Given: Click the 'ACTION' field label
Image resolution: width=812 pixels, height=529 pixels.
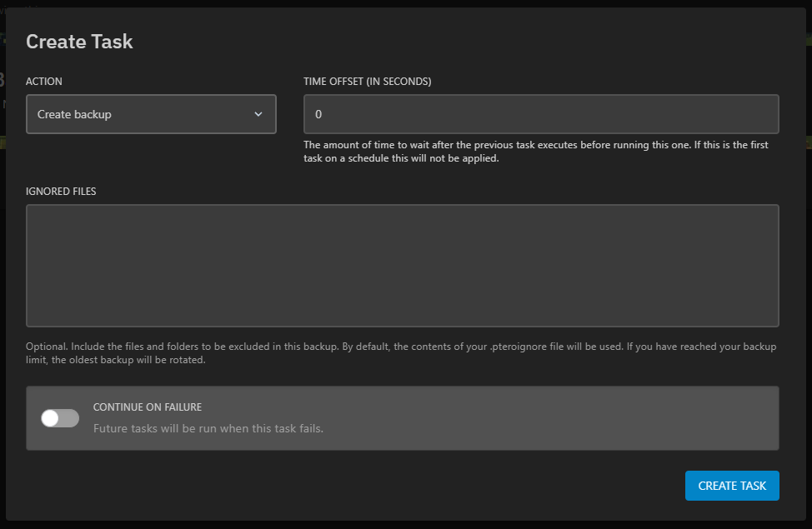Looking at the screenshot, I should click(x=44, y=82).
